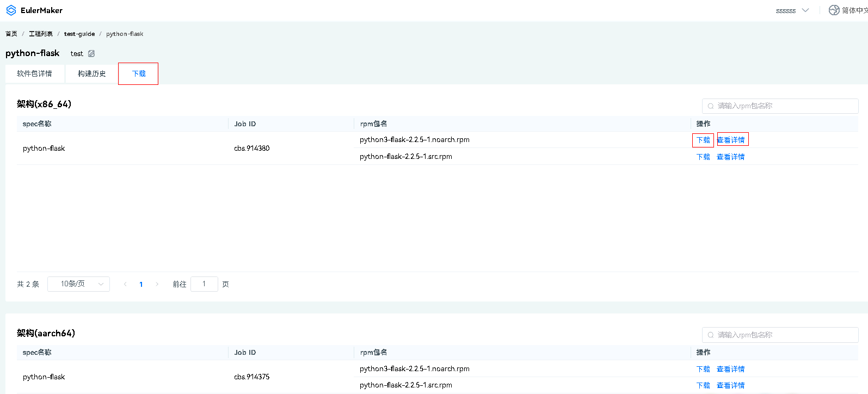Viewport: 868px width, 394px height.
Task: Click search icon in aarch64 rpm search
Action: point(711,335)
